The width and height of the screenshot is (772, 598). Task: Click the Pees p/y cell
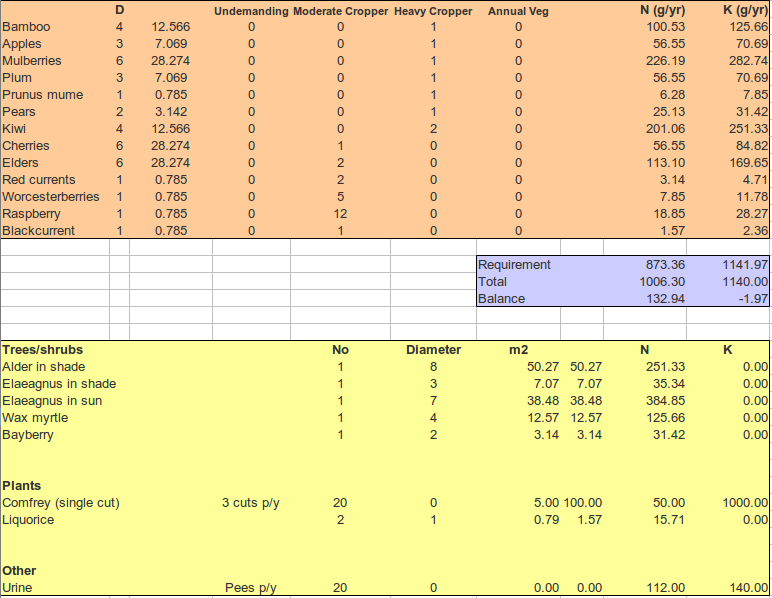pos(251,588)
